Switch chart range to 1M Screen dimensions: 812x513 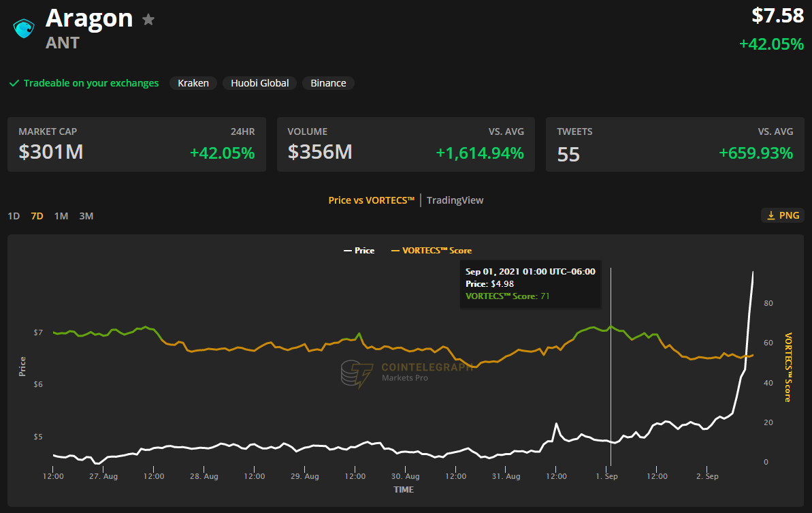(x=61, y=216)
